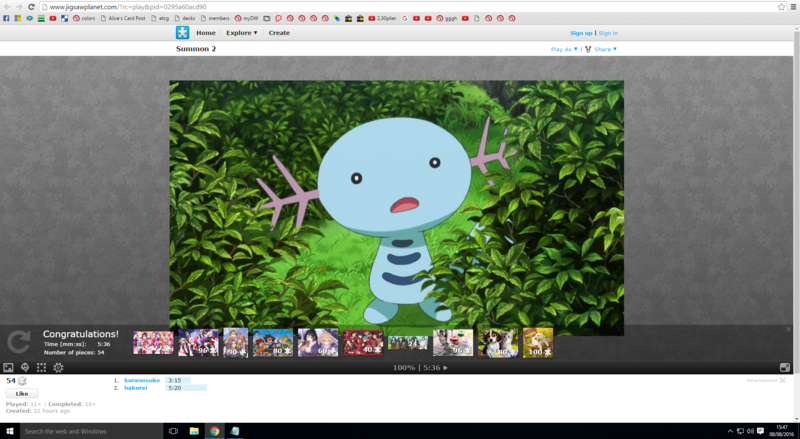Open the gggh bookmark
Screen dimensions: 800x439
446,18
